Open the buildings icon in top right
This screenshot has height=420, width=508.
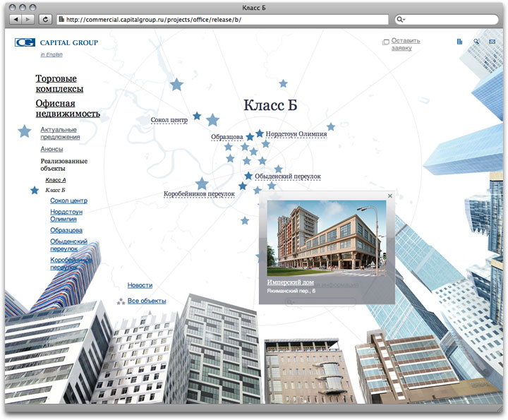tap(459, 42)
